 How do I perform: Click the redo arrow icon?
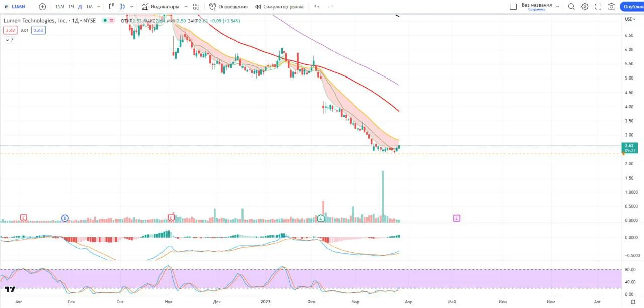point(331,7)
